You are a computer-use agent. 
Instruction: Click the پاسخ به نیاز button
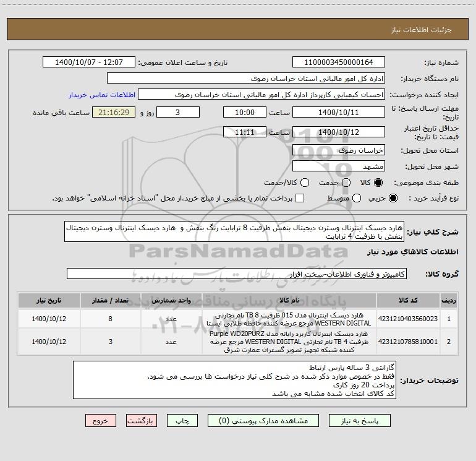pos(359,421)
